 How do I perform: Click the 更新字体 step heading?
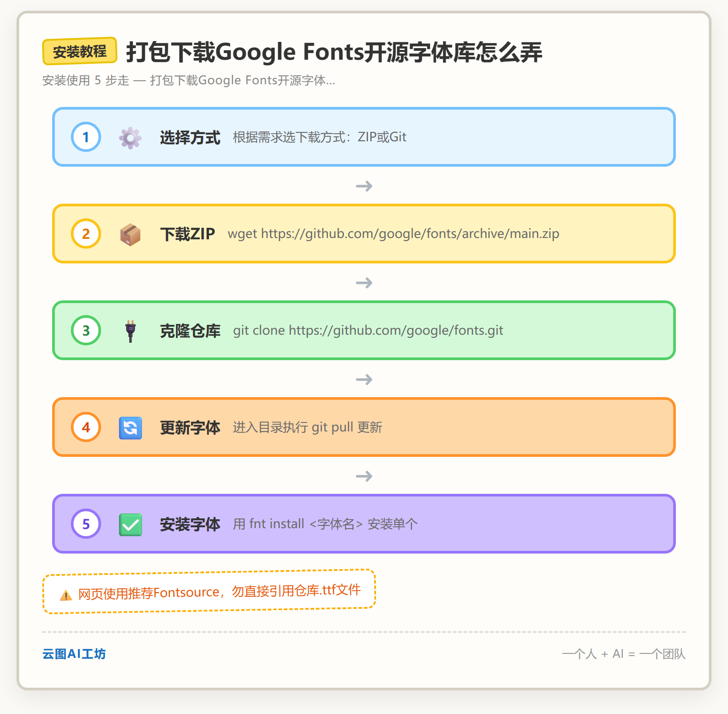coord(190,427)
